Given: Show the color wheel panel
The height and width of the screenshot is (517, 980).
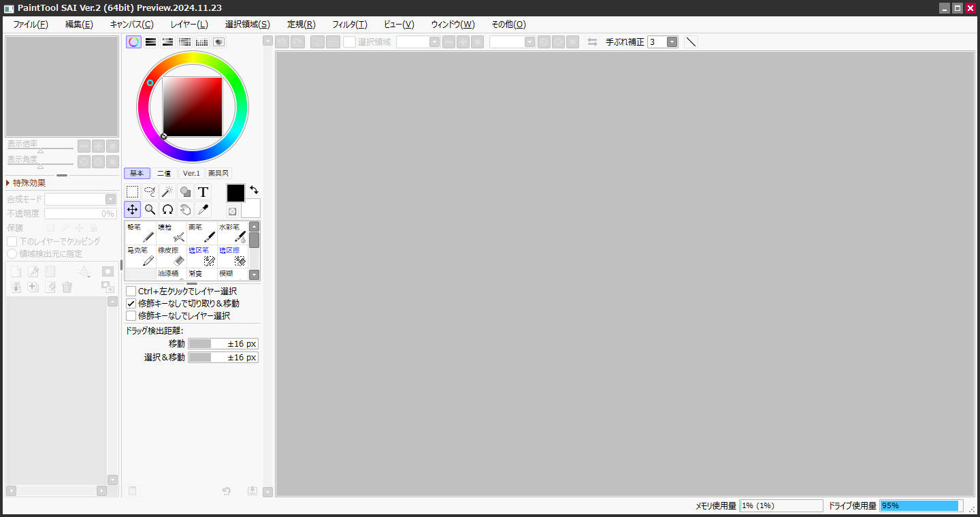Looking at the screenshot, I should pyautogui.click(x=134, y=42).
